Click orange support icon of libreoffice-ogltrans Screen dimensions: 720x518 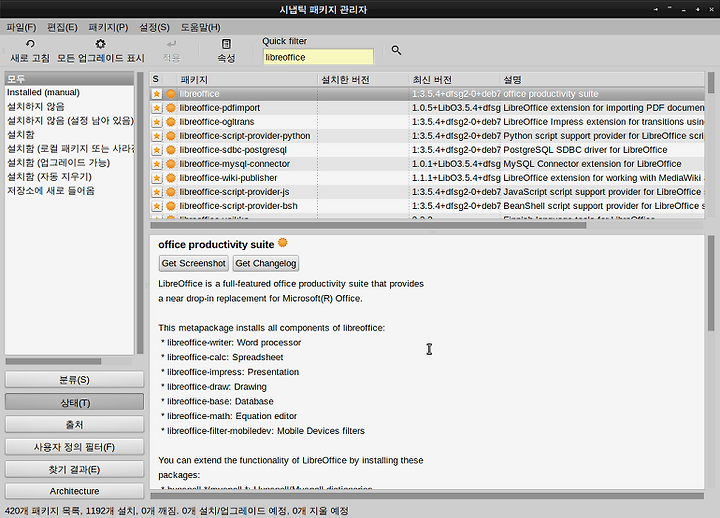(171, 122)
